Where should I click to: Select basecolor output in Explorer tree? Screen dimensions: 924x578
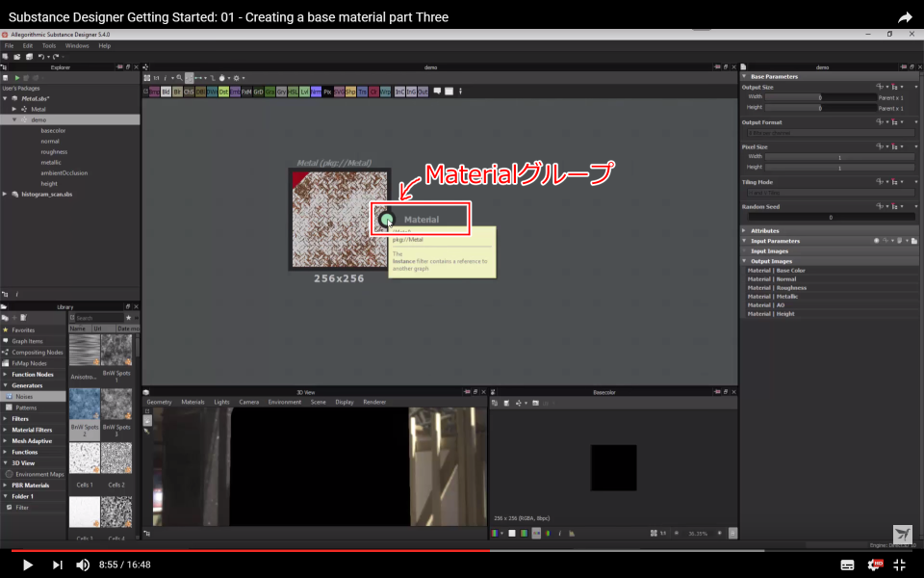tap(53, 130)
